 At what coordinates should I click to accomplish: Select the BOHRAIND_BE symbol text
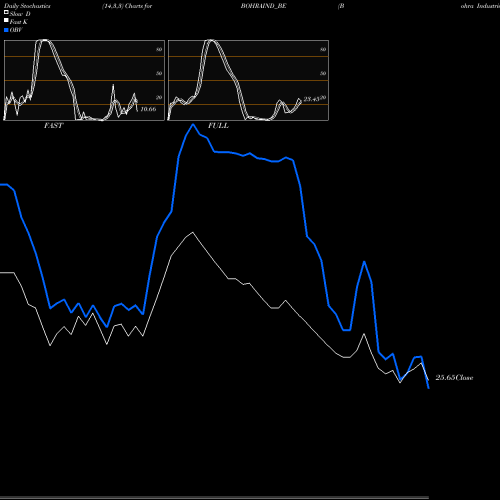tap(263, 6)
